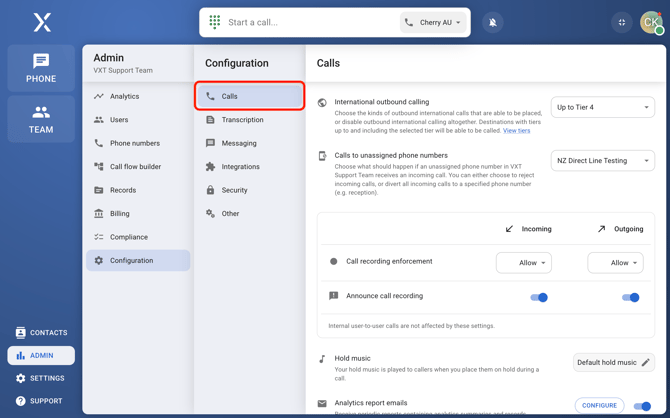Click the VXT Support Team subtitle
This screenshot has height=418, width=670.
point(123,71)
